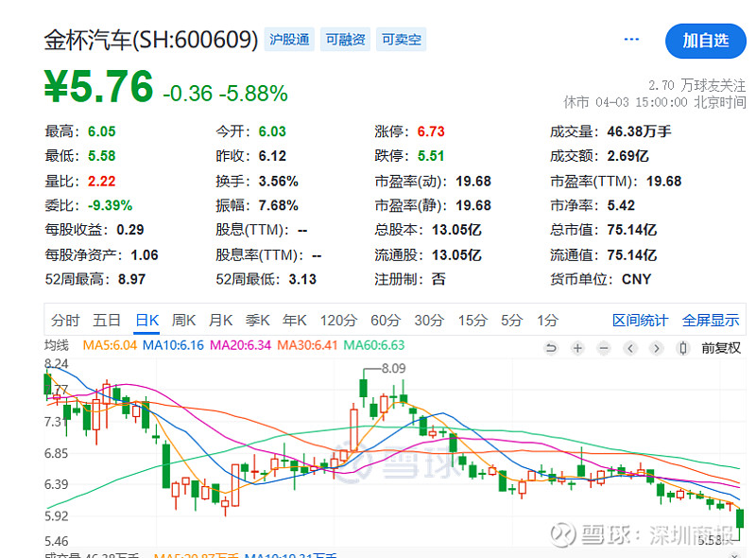This screenshot has height=558, width=756.
Task: Switch to the 分时 intraday tab
Action: pyautogui.click(x=64, y=321)
